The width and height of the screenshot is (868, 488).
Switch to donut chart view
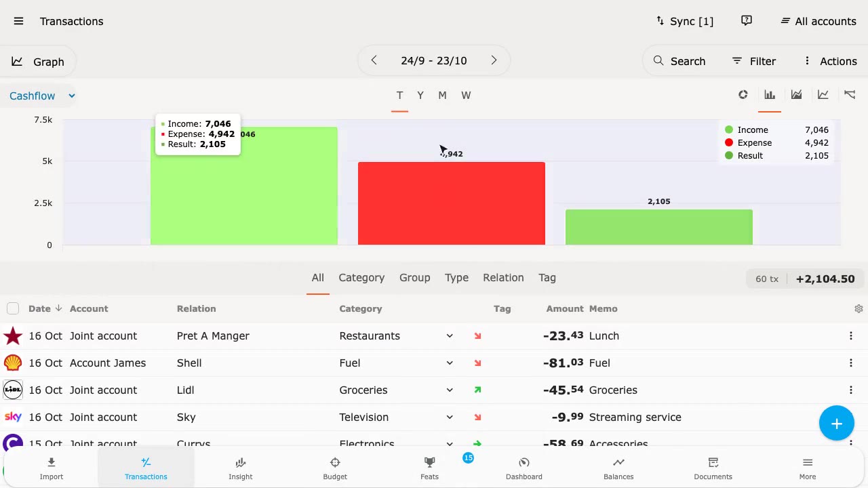click(743, 95)
